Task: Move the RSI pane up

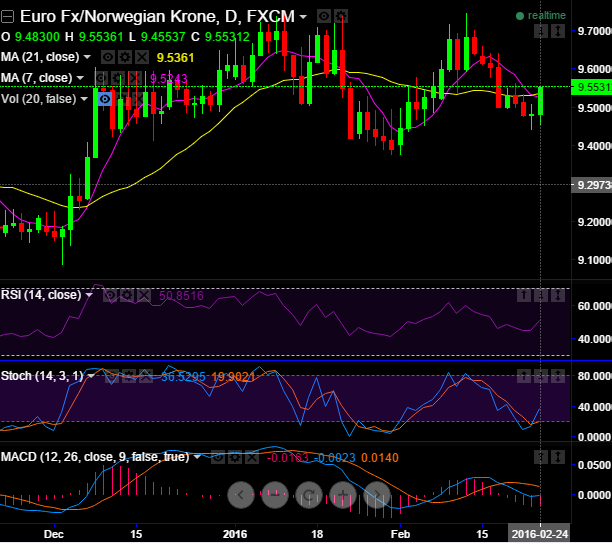Action: click(x=524, y=295)
